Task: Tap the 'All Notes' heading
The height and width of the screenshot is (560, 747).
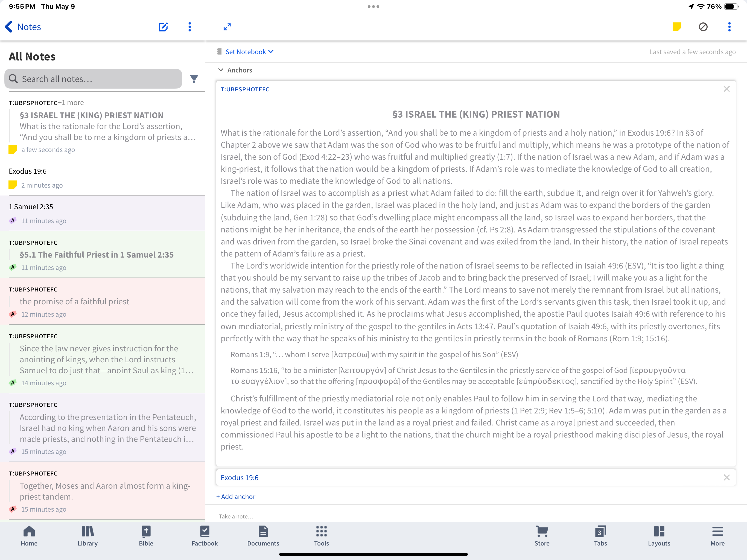Action: tap(32, 56)
